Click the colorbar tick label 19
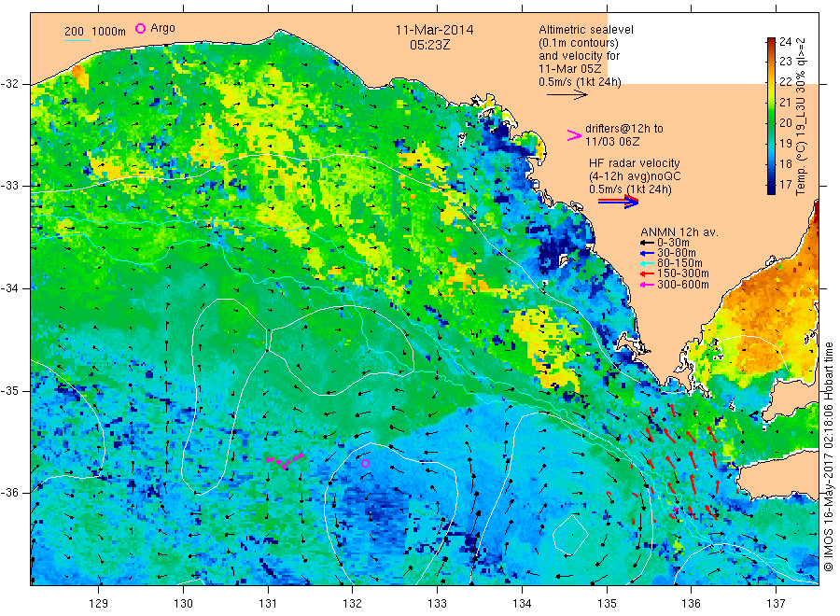This screenshot has width=840, height=616. point(785,143)
